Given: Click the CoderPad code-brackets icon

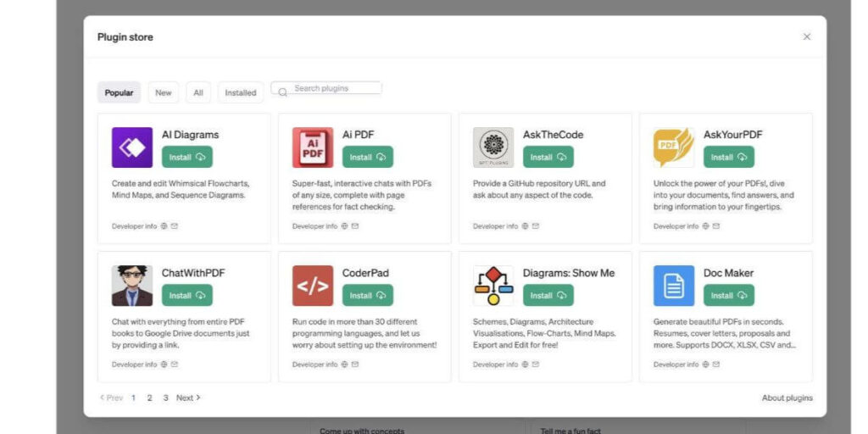Looking at the screenshot, I should [x=313, y=286].
